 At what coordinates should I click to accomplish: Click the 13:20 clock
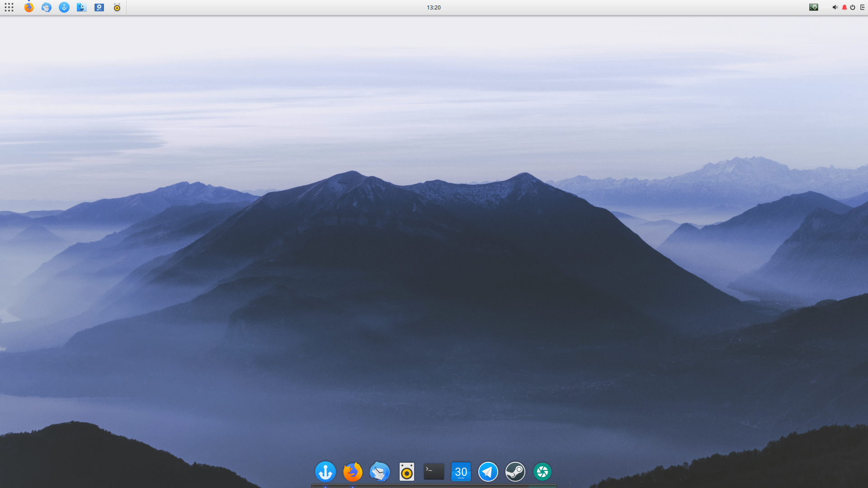(x=434, y=7)
